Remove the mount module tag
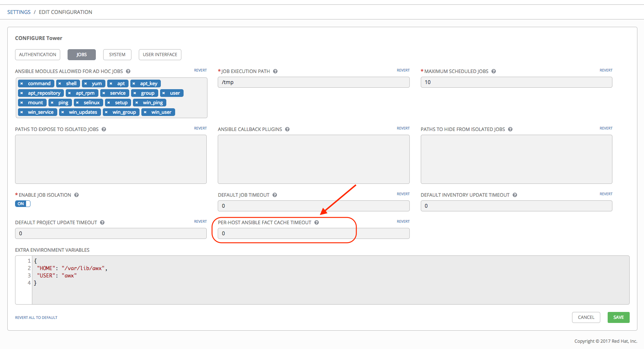 click(x=22, y=103)
